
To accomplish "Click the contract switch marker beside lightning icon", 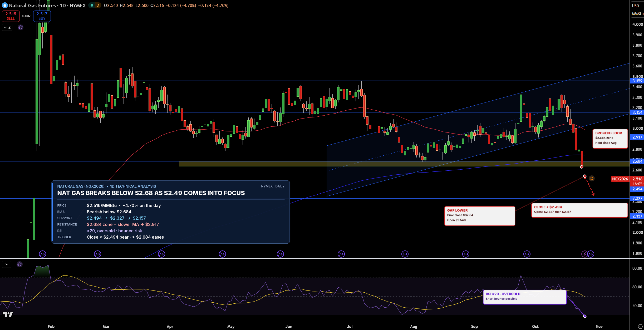I will tap(591, 254).
